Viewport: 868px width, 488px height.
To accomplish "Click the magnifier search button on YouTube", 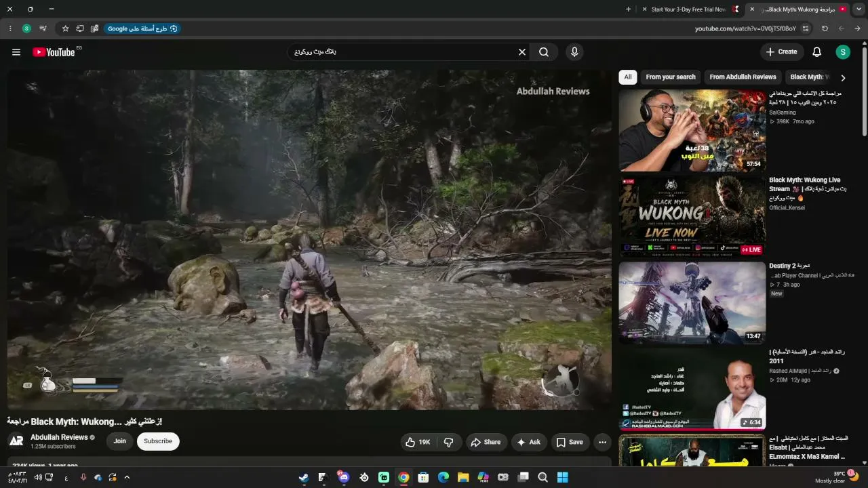I will pos(544,52).
